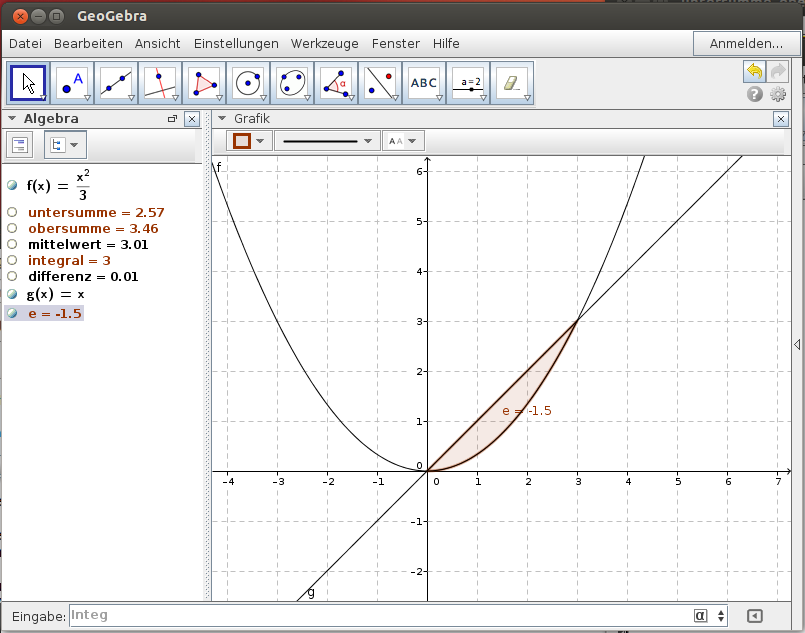Expand the Polygon tool submenu arrow
Image resolution: width=805 pixels, height=633 pixels.
click(x=219, y=98)
